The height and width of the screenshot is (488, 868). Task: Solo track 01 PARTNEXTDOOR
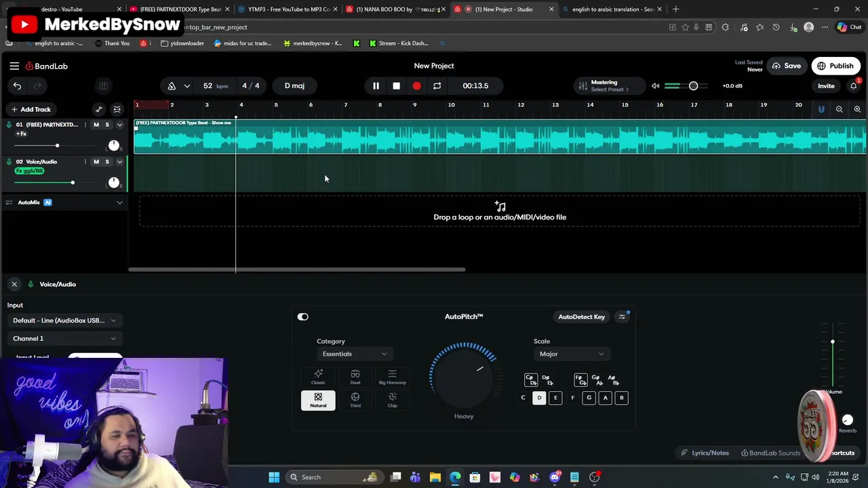pos(106,125)
